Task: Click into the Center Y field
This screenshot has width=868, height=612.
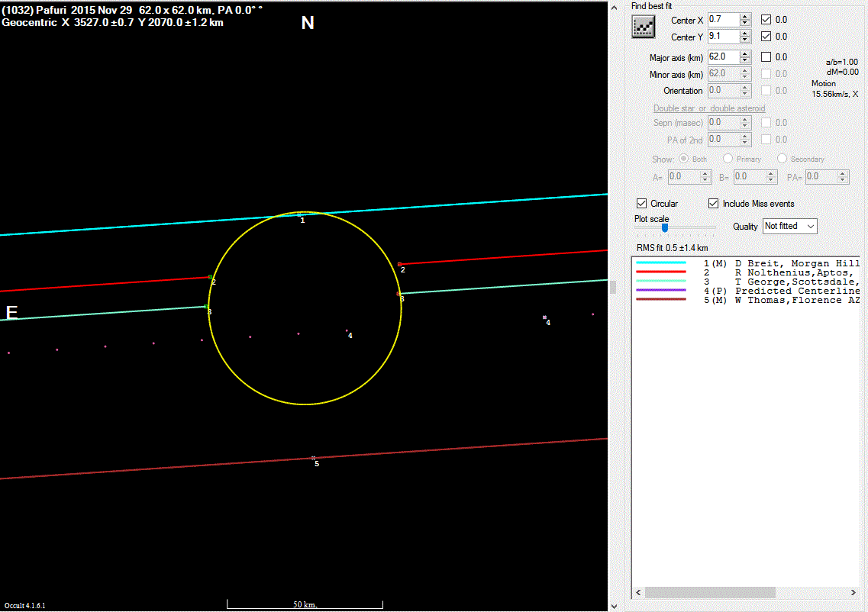Action: 724,37
